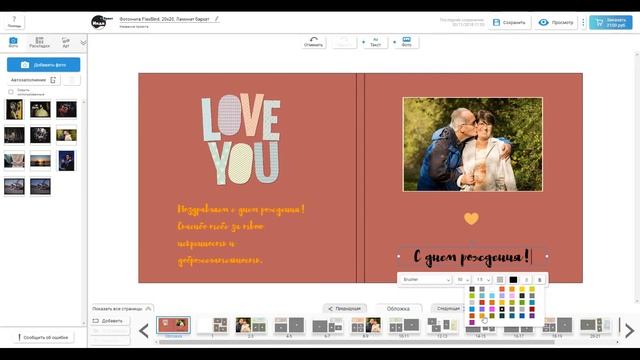Open the line spacing dropdown
Image resolution: width=640 pixels, height=360 pixels.
(x=483, y=280)
